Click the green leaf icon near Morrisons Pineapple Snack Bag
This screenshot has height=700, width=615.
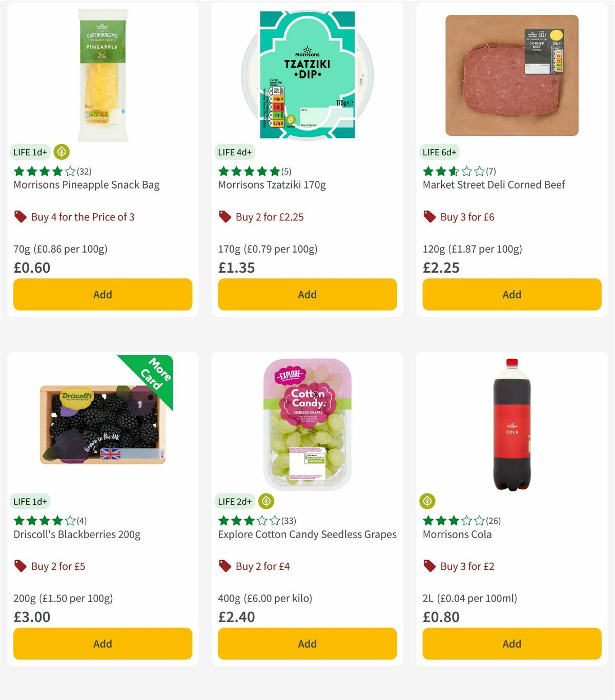coord(61,152)
